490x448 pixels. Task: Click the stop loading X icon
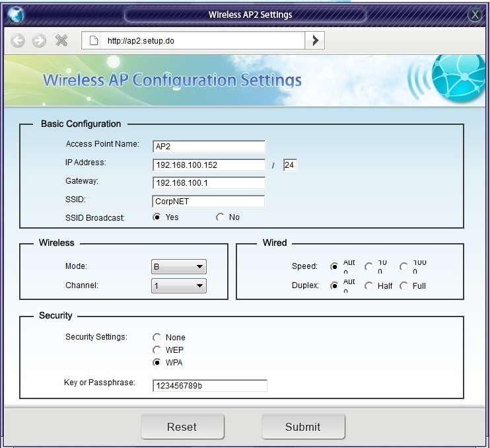pos(61,40)
